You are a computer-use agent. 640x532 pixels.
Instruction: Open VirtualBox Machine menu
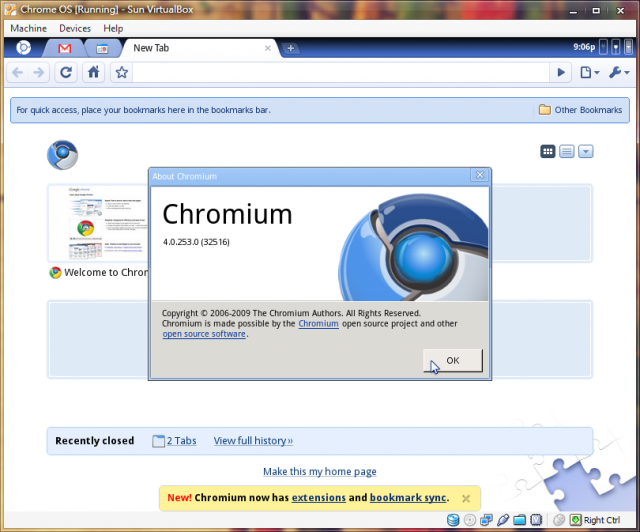(29, 28)
